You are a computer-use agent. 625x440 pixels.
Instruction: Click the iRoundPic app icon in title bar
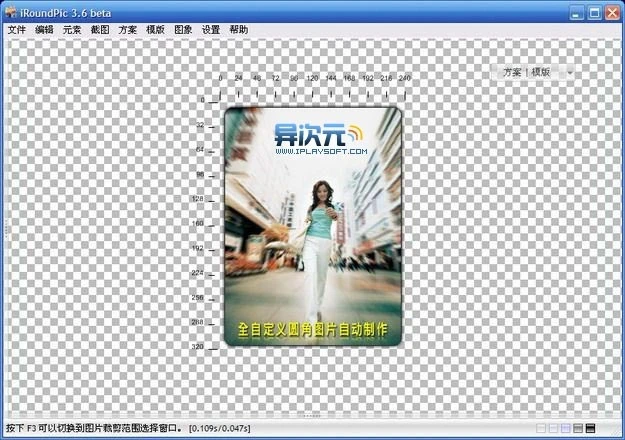(10, 12)
